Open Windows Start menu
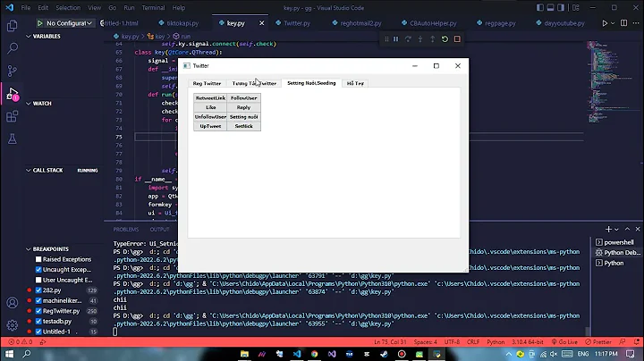Screen dimensions: 644x361 [x=9, y=354]
